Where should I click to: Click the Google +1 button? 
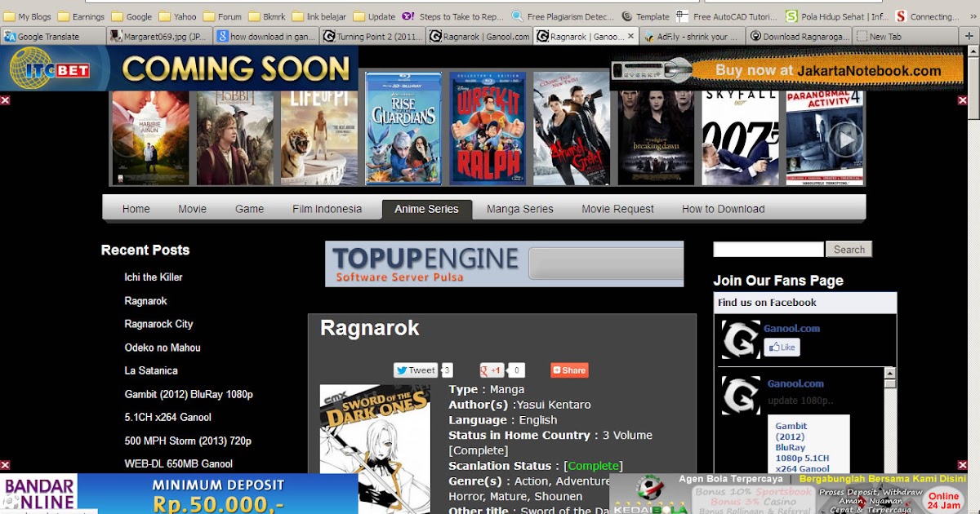point(492,370)
